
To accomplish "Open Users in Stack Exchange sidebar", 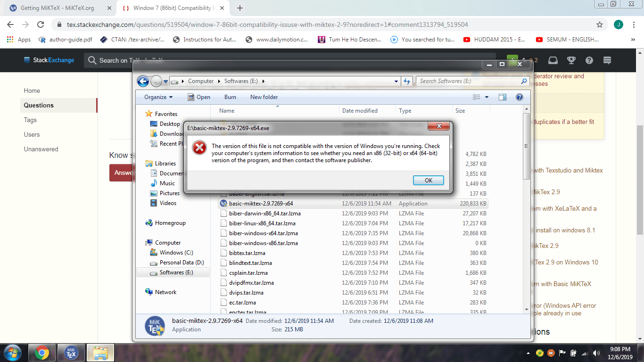I will pos(32,135).
